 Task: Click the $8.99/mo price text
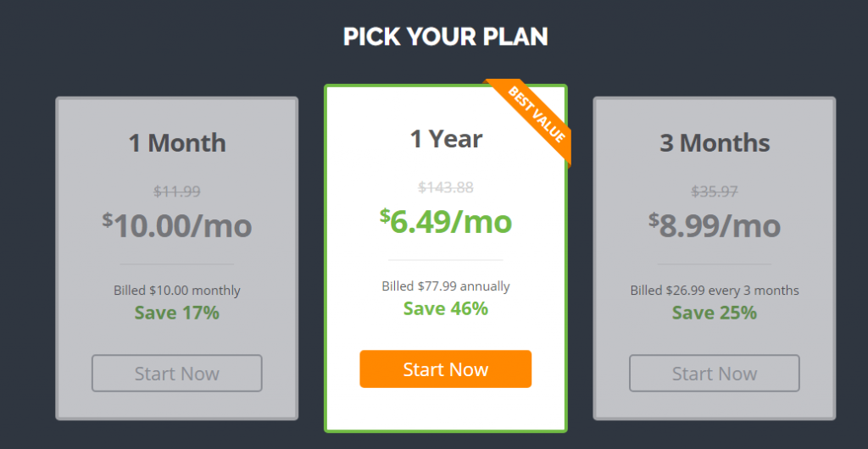tap(715, 225)
